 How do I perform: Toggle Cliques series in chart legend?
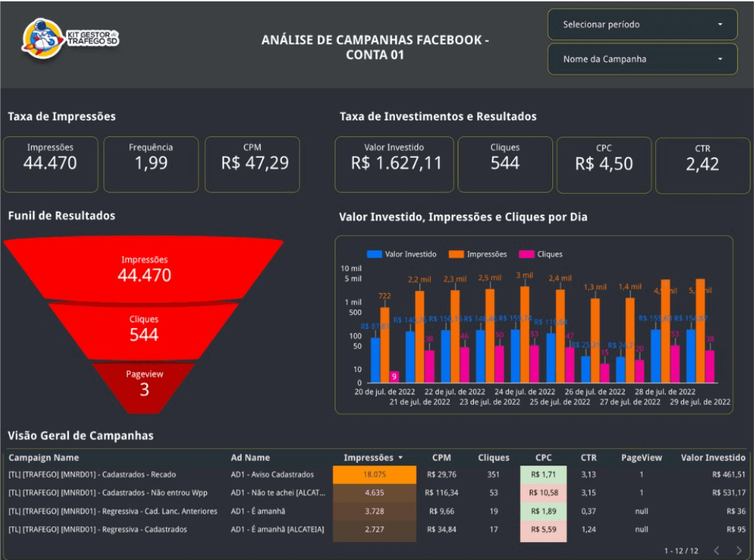(541, 254)
